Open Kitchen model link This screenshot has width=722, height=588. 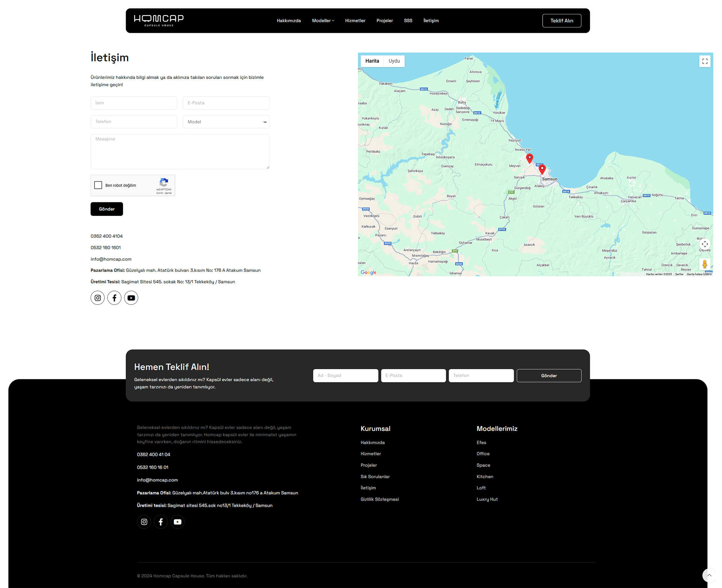[x=485, y=477]
